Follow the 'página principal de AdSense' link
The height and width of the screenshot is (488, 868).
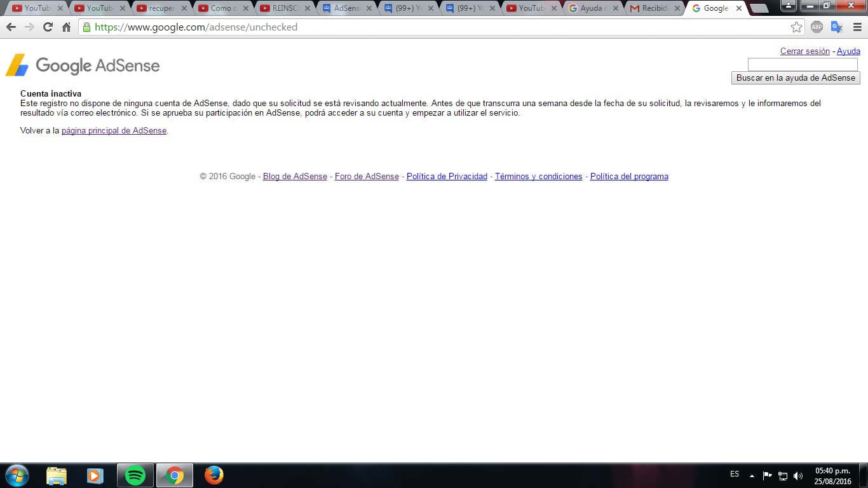(x=114, y=130)
